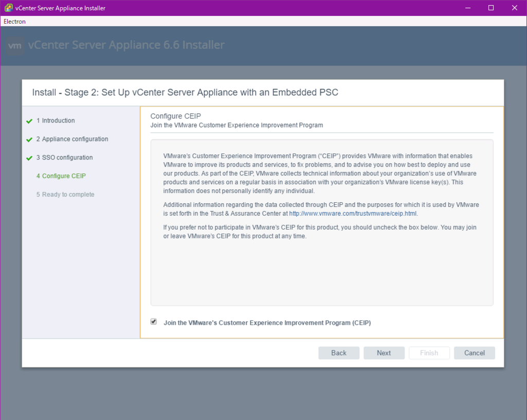This screenshot has height=420, width=527.
Task: Click the paragraph starting 'VMware's Customer Experience'
Action: coord(320,173)
